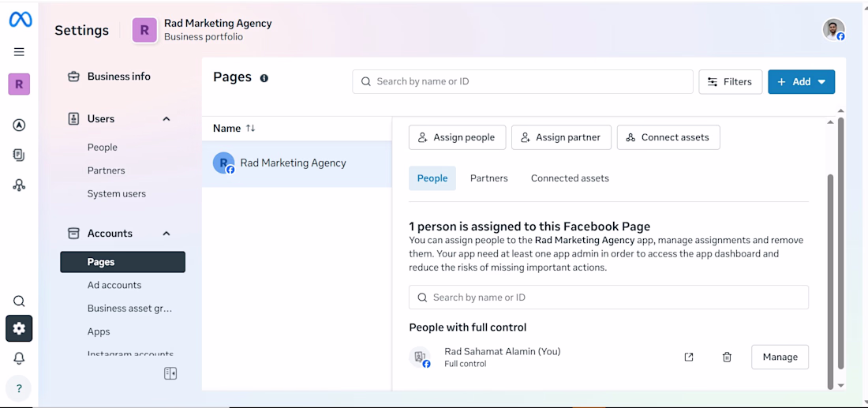
Task: Click the profile avatar at top right
Action: [834, 30]
